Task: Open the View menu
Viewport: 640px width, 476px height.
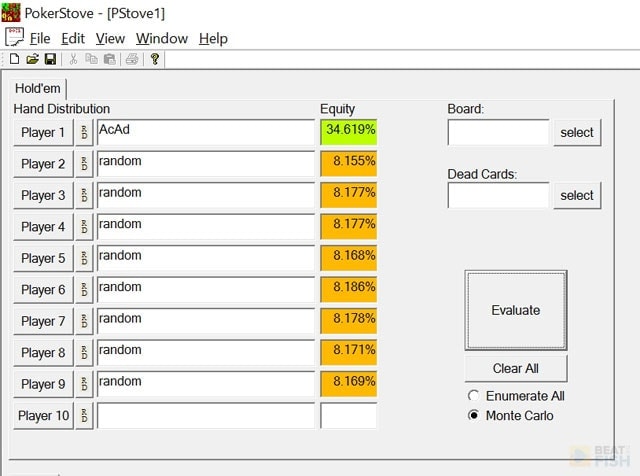Action: 110,38
